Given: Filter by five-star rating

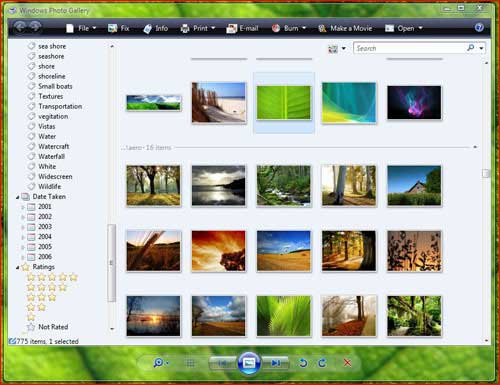Looking at the screenshot, I should 52,277.
